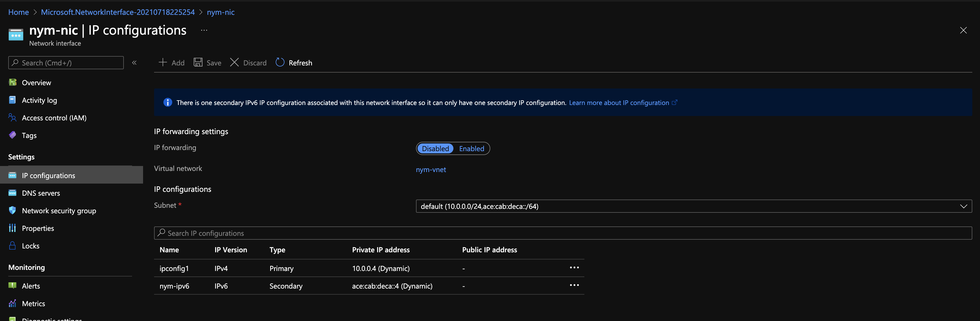Go to DNS servers settings

point(41,193)
